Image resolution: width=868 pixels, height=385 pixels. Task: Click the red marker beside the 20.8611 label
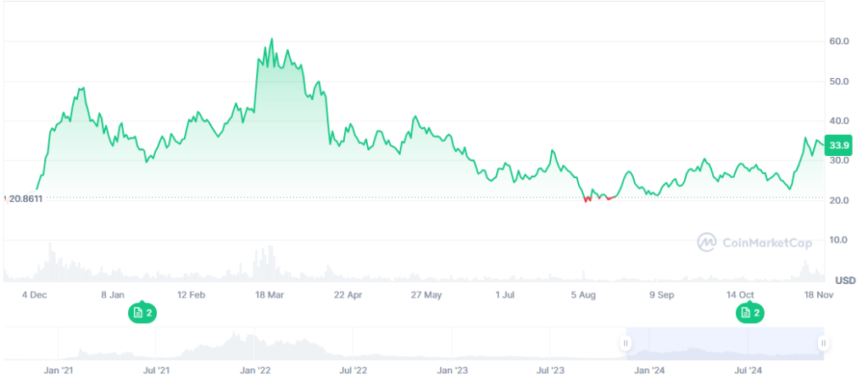5,198
